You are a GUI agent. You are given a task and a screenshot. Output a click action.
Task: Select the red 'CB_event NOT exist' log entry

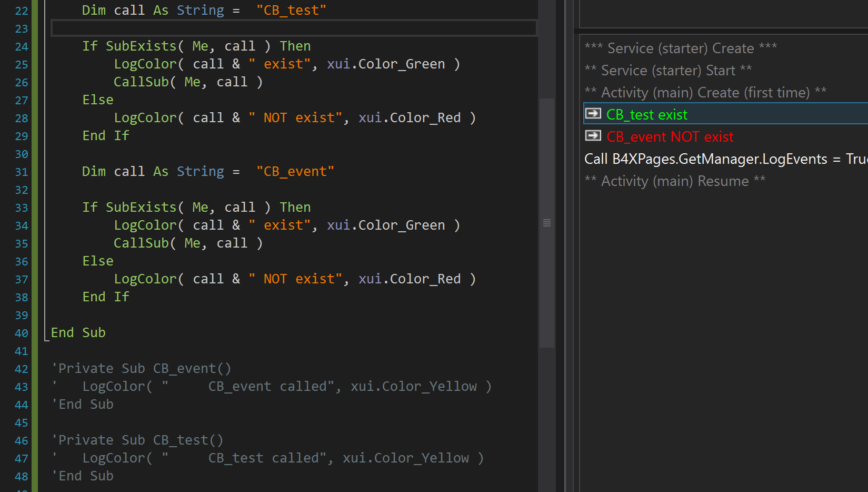(670, 136)
